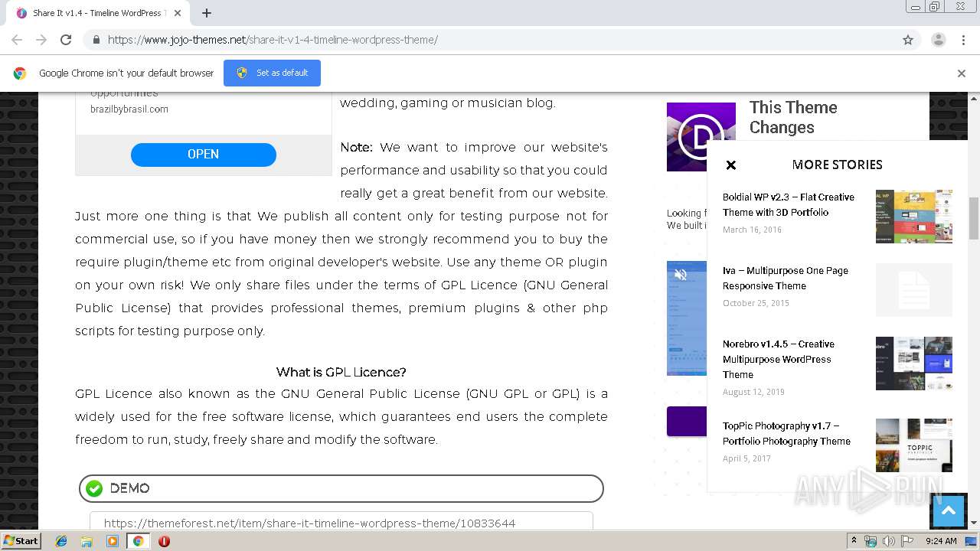Open the Chrome profile avatar icon
Viewport: 980px width, 551px height.
[x=938, y=40]
